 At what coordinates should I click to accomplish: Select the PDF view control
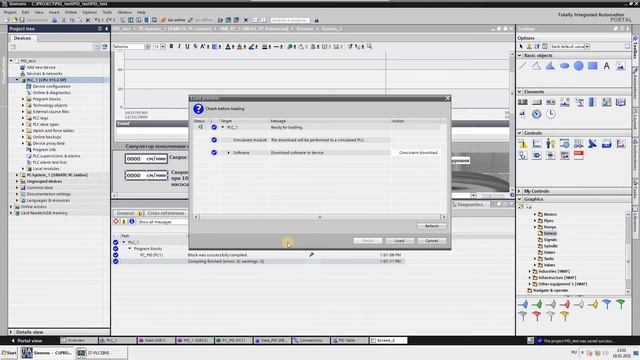click(578, 155)
